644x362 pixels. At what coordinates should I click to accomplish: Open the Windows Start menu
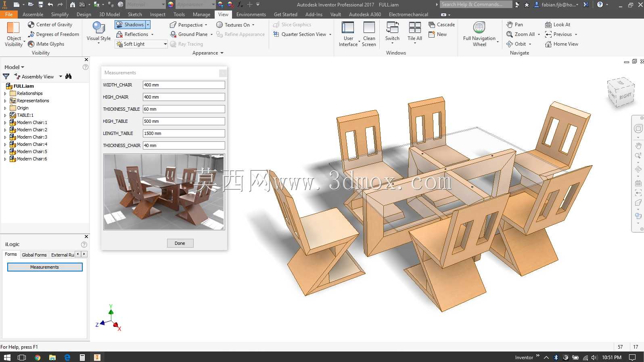point(7,357)
